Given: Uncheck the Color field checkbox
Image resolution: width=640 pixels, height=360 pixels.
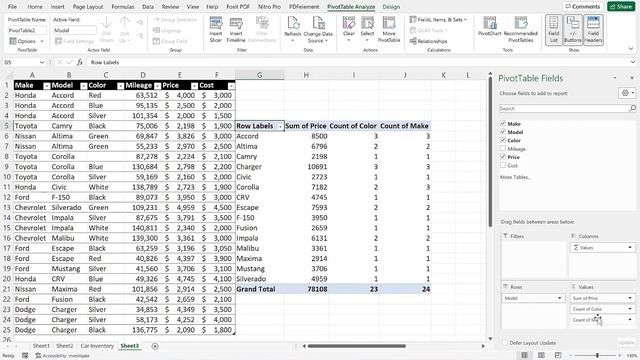Looking at the screenshot, I should (x=503, y=140).
